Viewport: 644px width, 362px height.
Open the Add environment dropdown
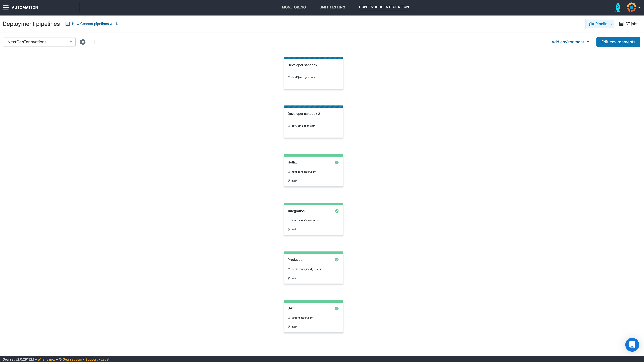[x=568, y=42]
